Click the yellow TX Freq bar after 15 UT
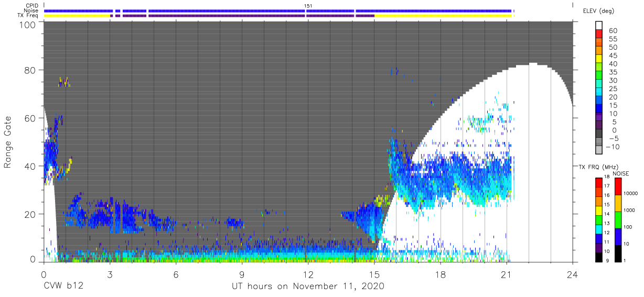This screenshot has width=644, height=297. 443,16
